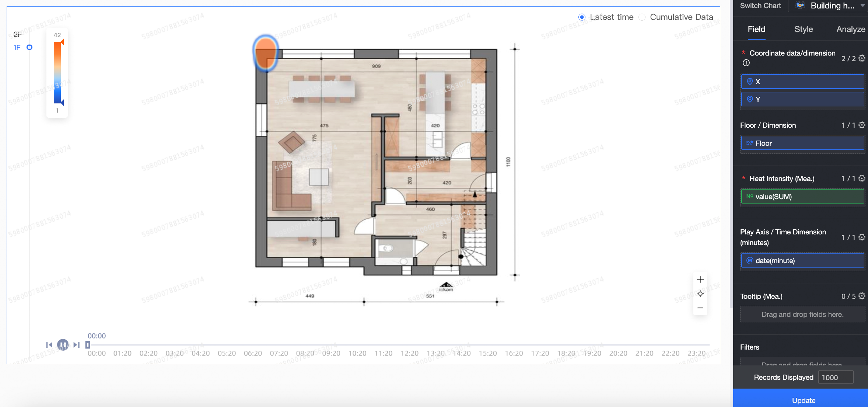This screenshot has width=868, height=407.
Task: Select the Latest time radio button
Action: click(x=582, y=17)
